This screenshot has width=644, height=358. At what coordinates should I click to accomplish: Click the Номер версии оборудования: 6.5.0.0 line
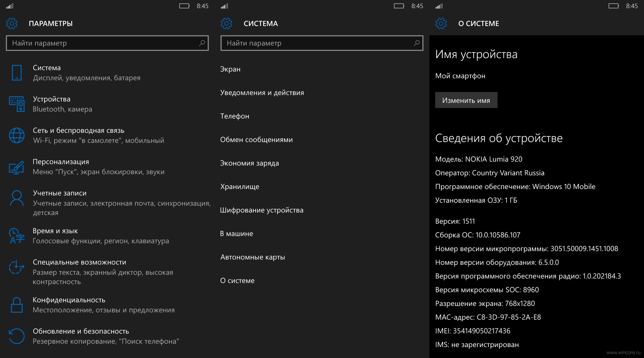pos(497,262)
